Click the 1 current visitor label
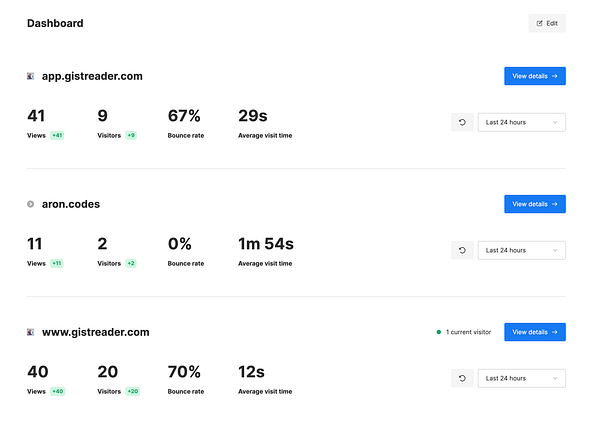The width and height of the screenshot is (600, 427). [x=470, y=332]
